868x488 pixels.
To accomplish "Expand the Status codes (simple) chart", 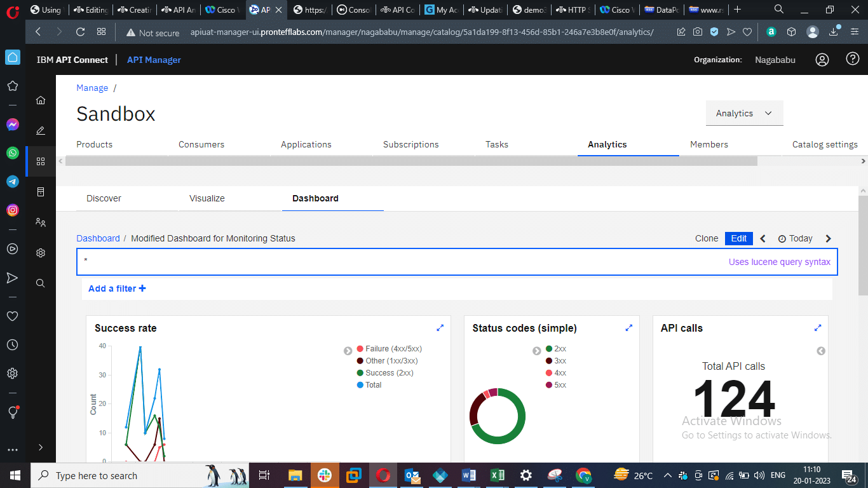I will pos(629,328).
